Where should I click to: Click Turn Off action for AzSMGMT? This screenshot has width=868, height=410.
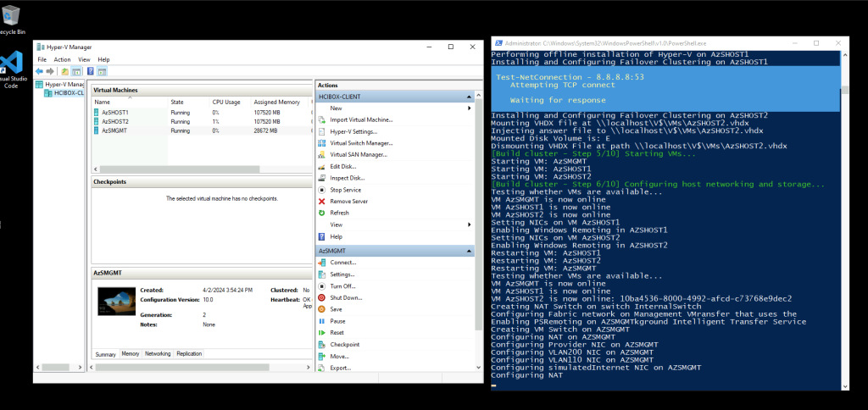point(342,286)
